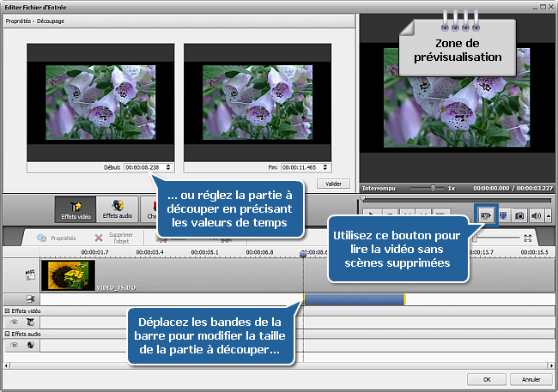This screenshot has height=392, width=558.
Task: Click the sunflower VIDEO_TS.IFO clip thumbnail
Action: [68, 275]
